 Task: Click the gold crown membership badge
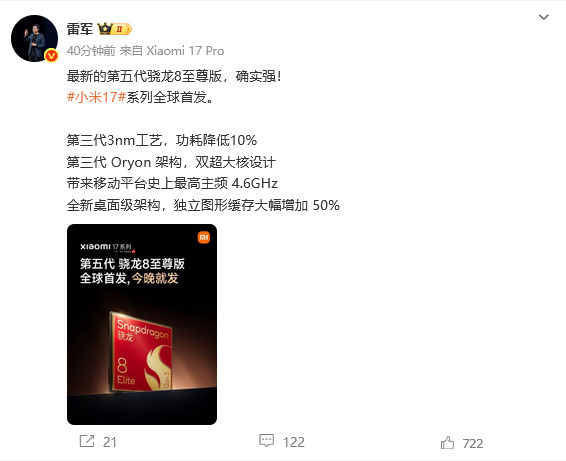[114, 29]
